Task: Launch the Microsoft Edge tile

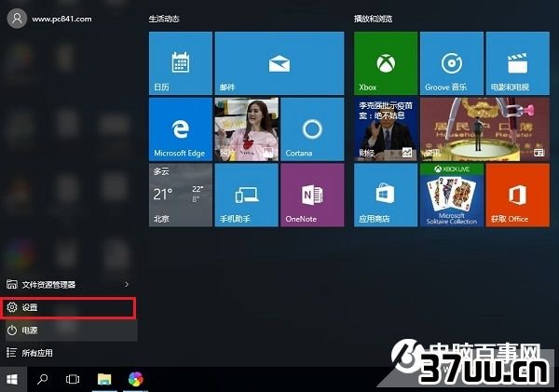Action: (181, 129)
